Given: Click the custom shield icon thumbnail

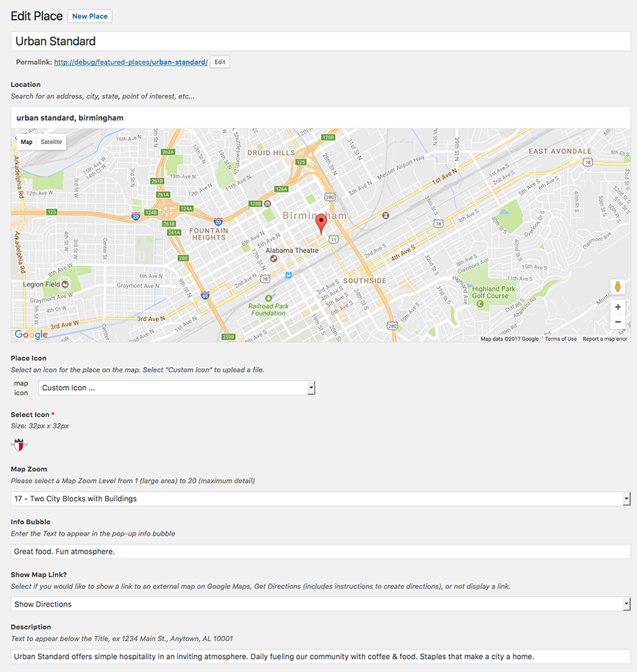Looking at the screenshot, I should (19, 445).
